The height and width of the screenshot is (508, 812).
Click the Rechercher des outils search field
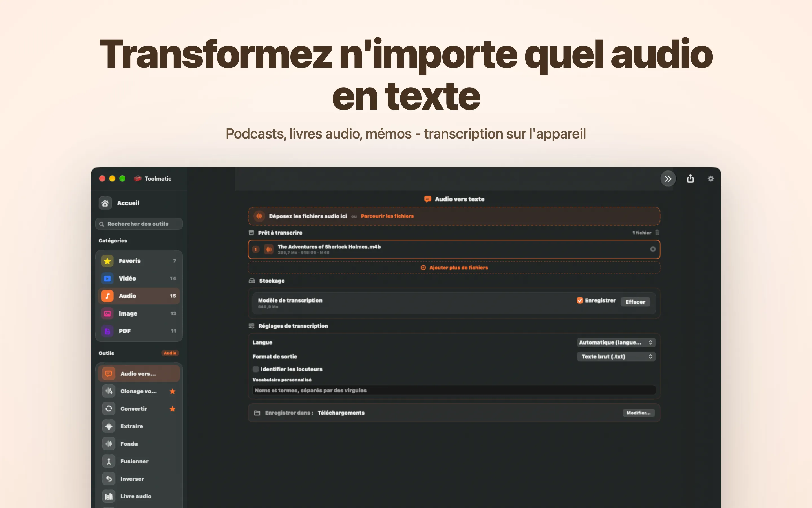click(x=139, y=224)
